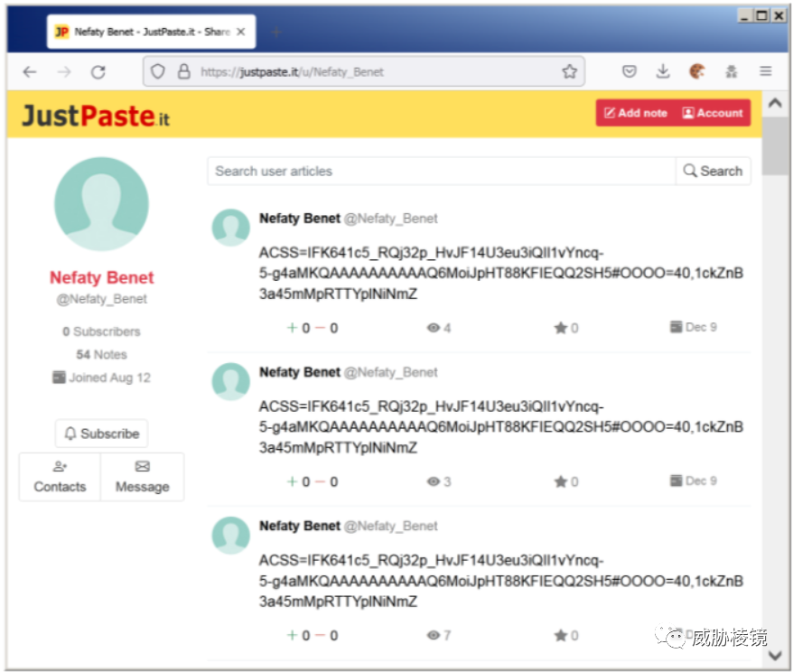Open the red Nefaty Benet profile name
Image resolution: width=793 pixels, height=672 pixels.
pyautogui.click(x=102, y=277)
